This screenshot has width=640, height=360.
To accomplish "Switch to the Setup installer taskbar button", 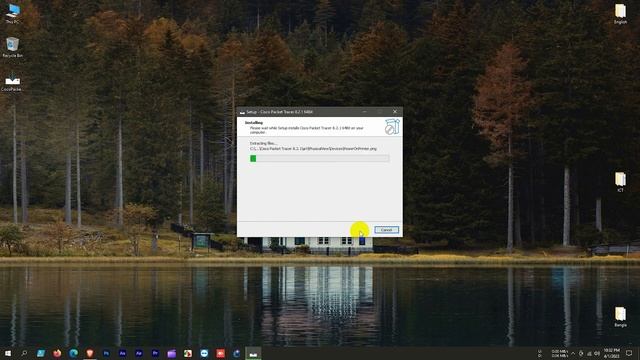I will (x=253, y=353).
